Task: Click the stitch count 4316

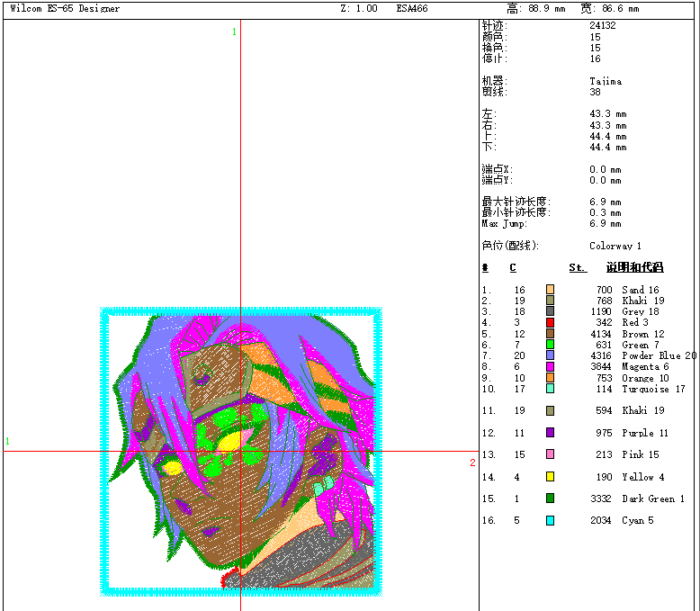Action: (600, 356)
